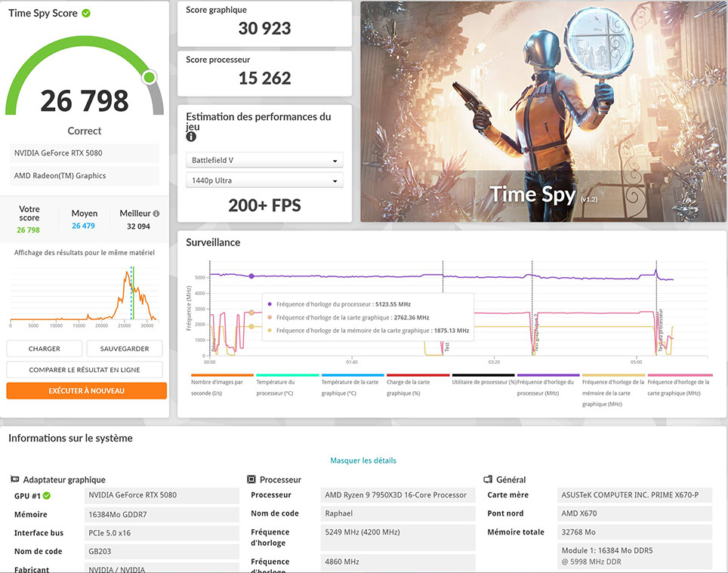Click the Adaptateur graphique section icon
This screenshot has width=728, height=573.
click(x=15, y=479)
